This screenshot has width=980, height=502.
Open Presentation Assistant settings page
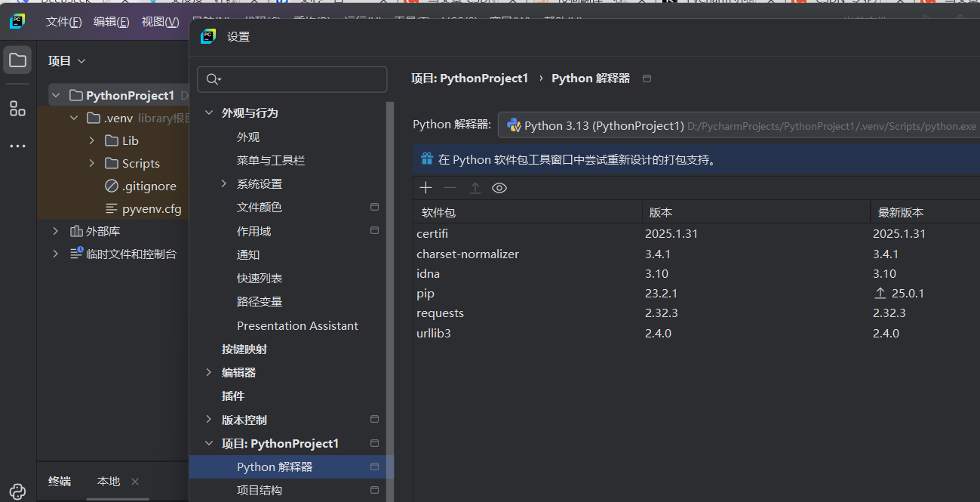(x=297, y=325)
